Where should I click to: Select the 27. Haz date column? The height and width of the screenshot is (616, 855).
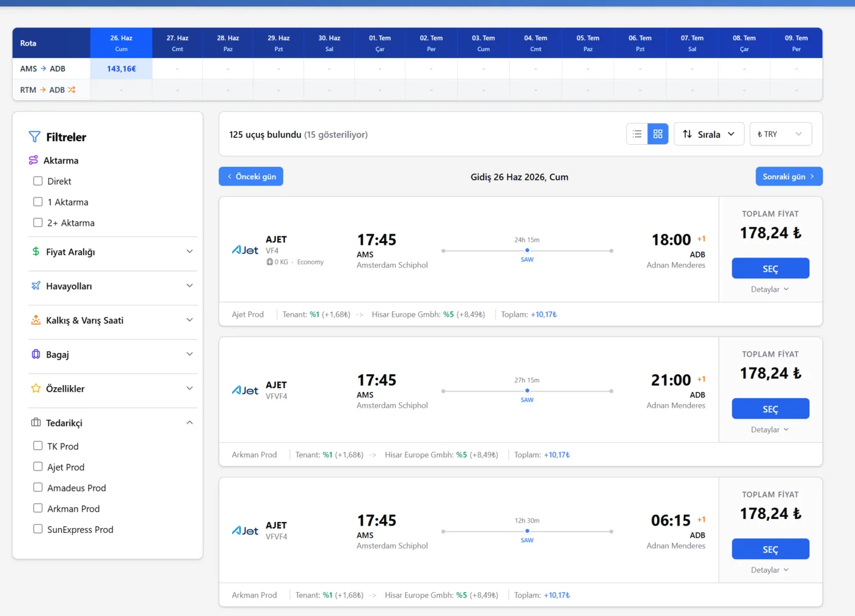point(177,43)
